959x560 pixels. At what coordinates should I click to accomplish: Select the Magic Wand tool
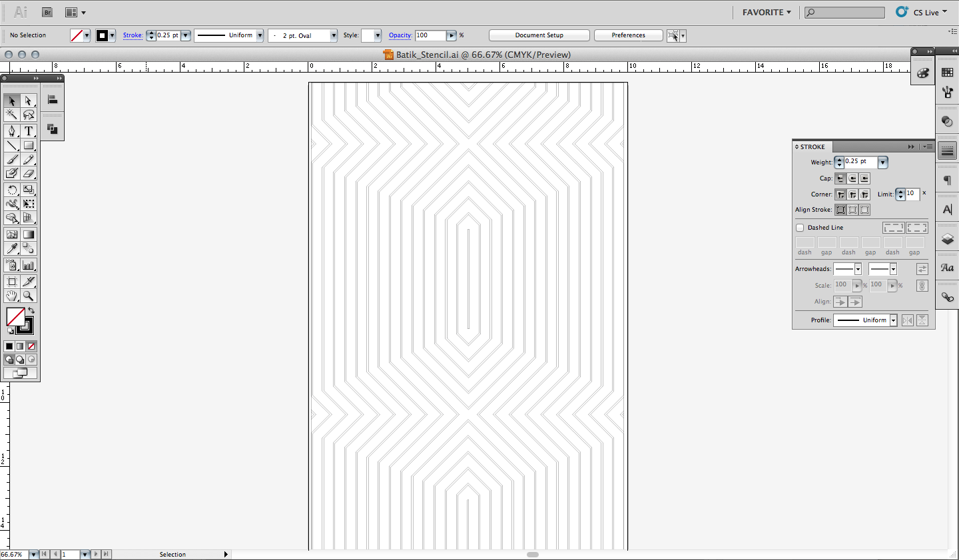click(11, 115)
